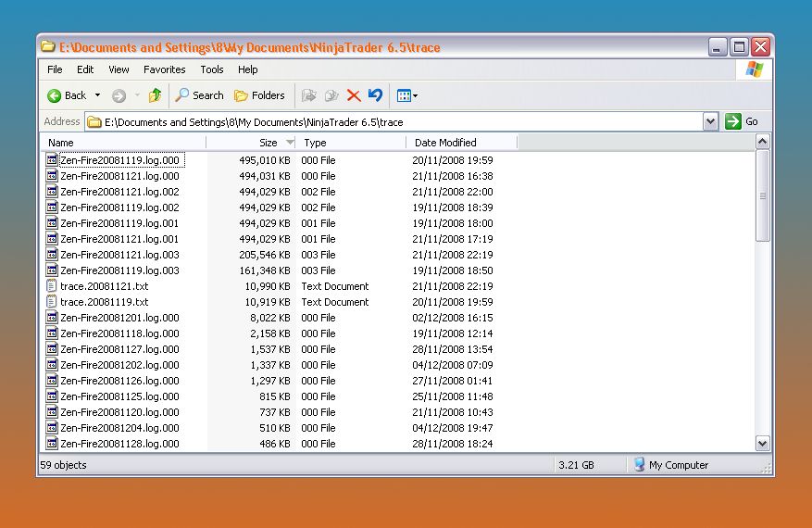The width and height of the screenshot is (812, 528).
Task: Click the scrollbar up arrow
Action: (x=762, y=142)
